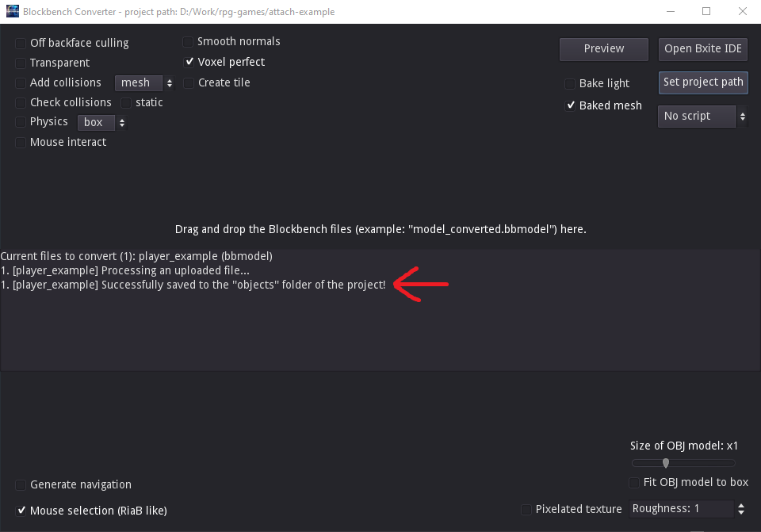The height and width of the screenshot is (532, 761).
Task: Minimize the Blockbench Converter window
Action: point(671,11)
